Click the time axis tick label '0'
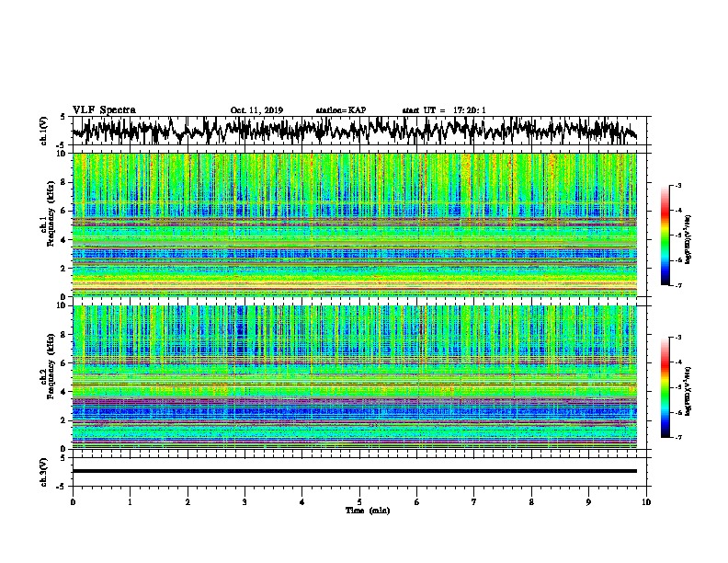This screenshot has width=728, height=563. click(73, 502)
